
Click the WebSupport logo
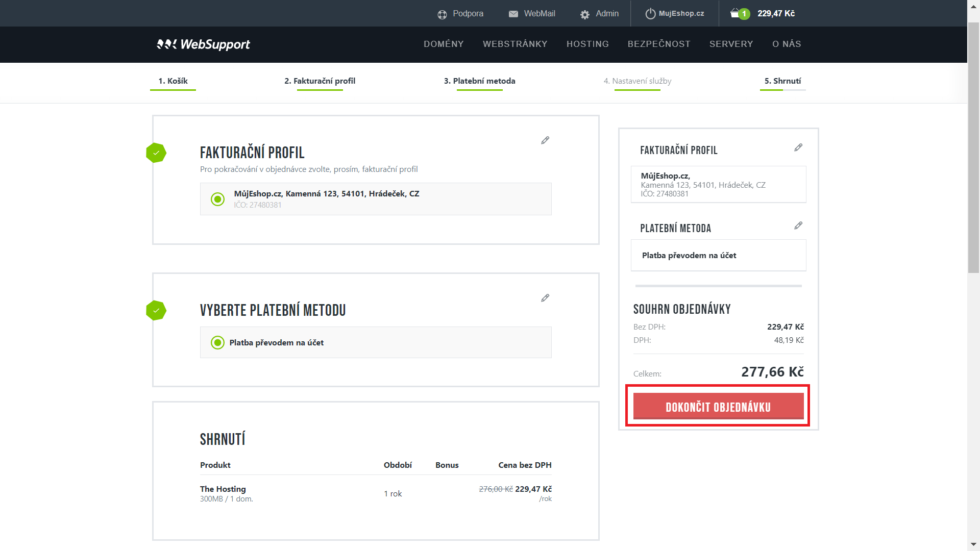point(203,44)
